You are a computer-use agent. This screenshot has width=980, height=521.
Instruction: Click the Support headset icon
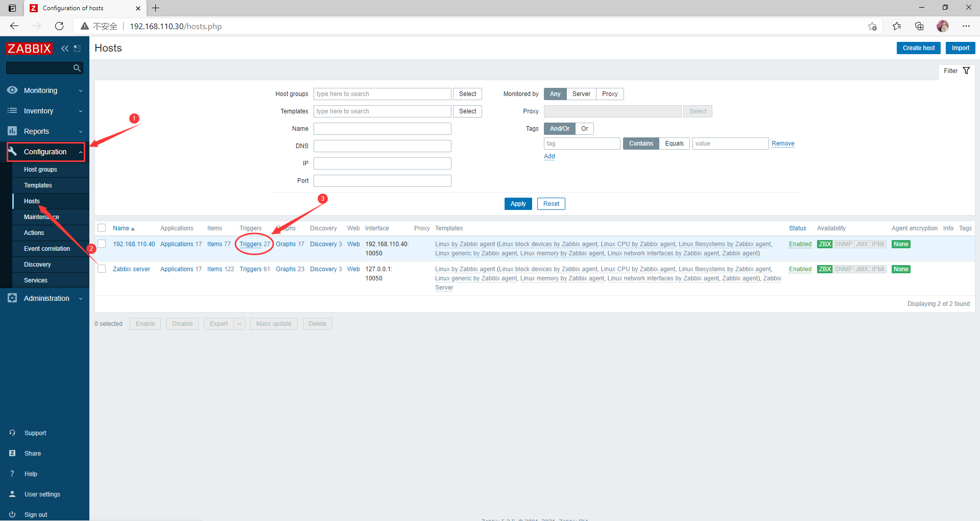click(12, 433)
